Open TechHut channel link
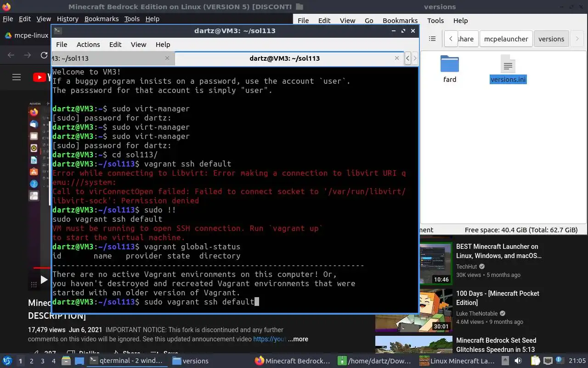The image size is (588, 368). coord(467,267)
